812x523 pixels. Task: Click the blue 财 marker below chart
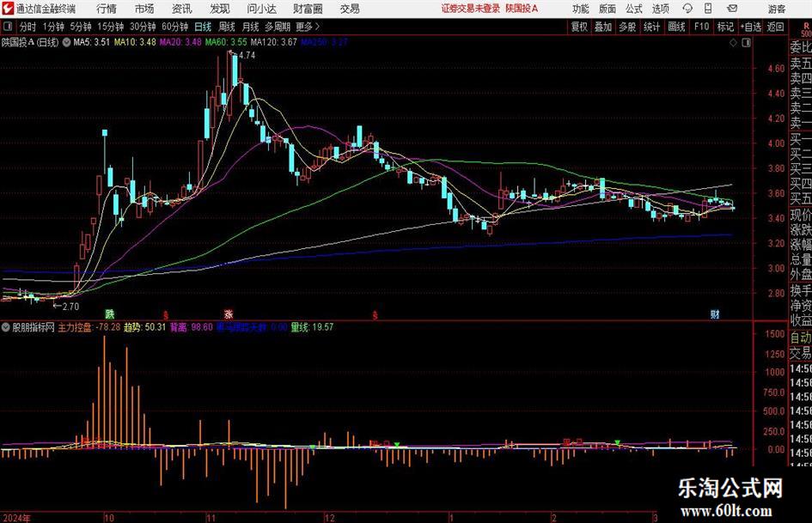[x=715, y=313]
